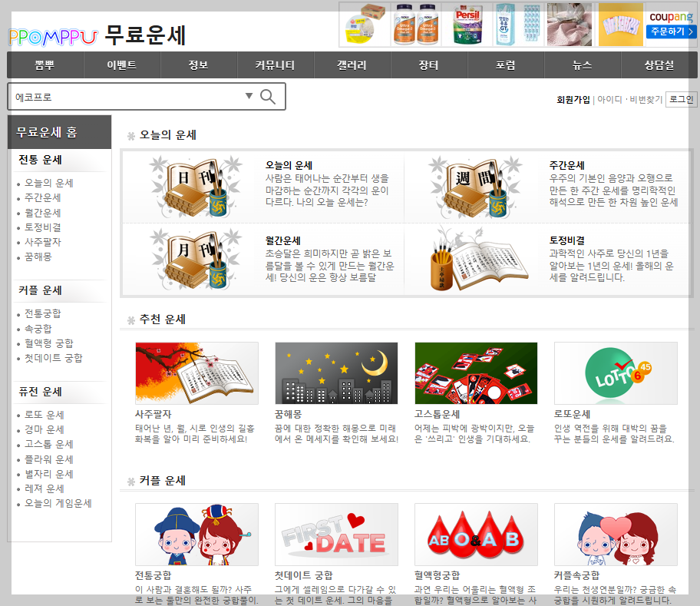The width and height of the screenshot is (700, 606).
Task: Click the 회원가입 link
Action: click(573, 100)
